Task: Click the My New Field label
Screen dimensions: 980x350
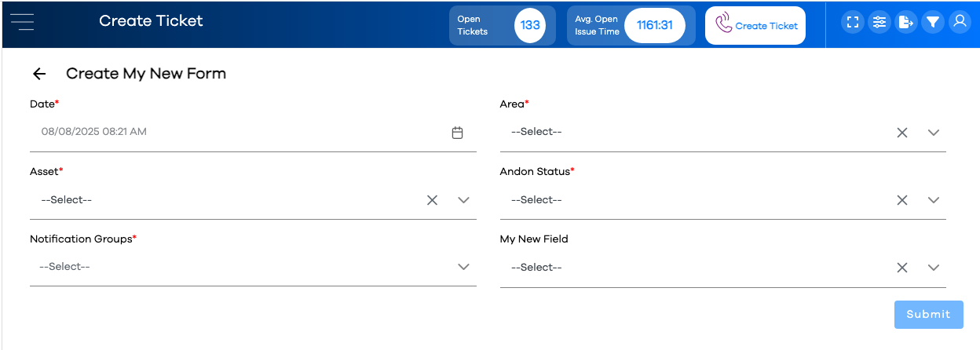Action: 534,239
